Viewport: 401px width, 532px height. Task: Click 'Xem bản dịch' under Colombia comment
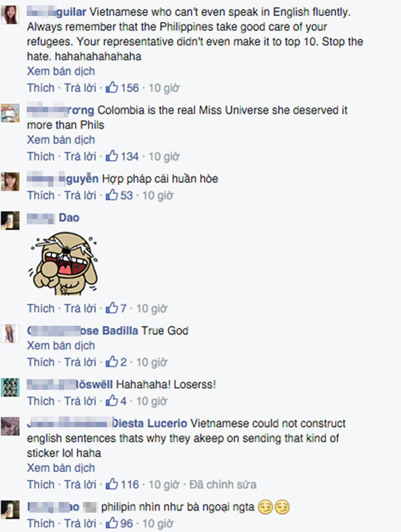click(61, 140)
